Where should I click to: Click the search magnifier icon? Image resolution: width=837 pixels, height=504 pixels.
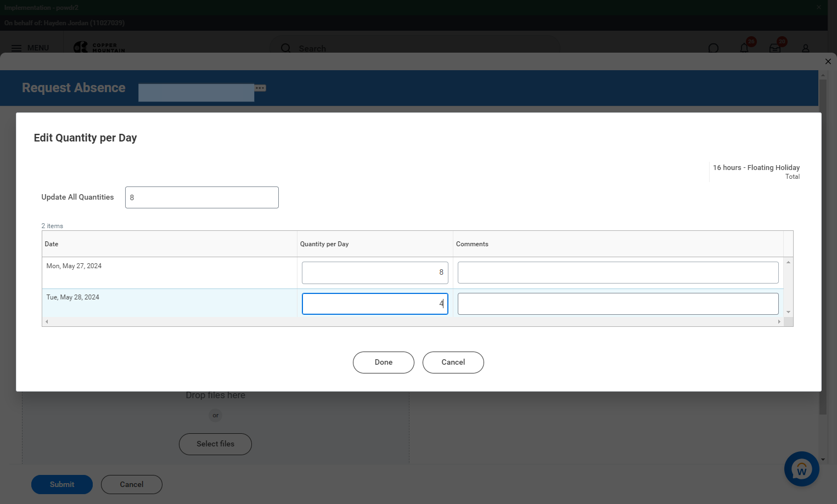click(x=285, y=48)
